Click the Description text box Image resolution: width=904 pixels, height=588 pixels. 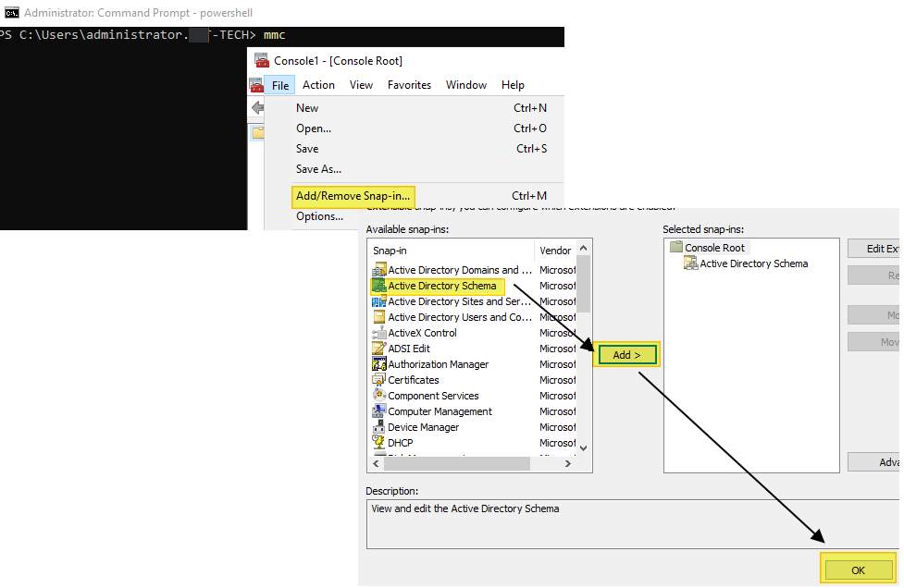click(633, 524)
